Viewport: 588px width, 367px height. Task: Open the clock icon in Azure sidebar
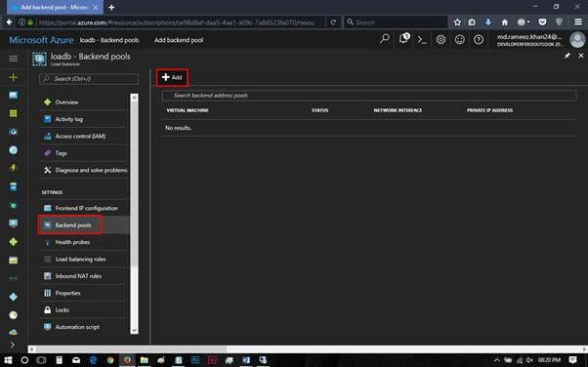pyautogui.click(x=13, y=315)
